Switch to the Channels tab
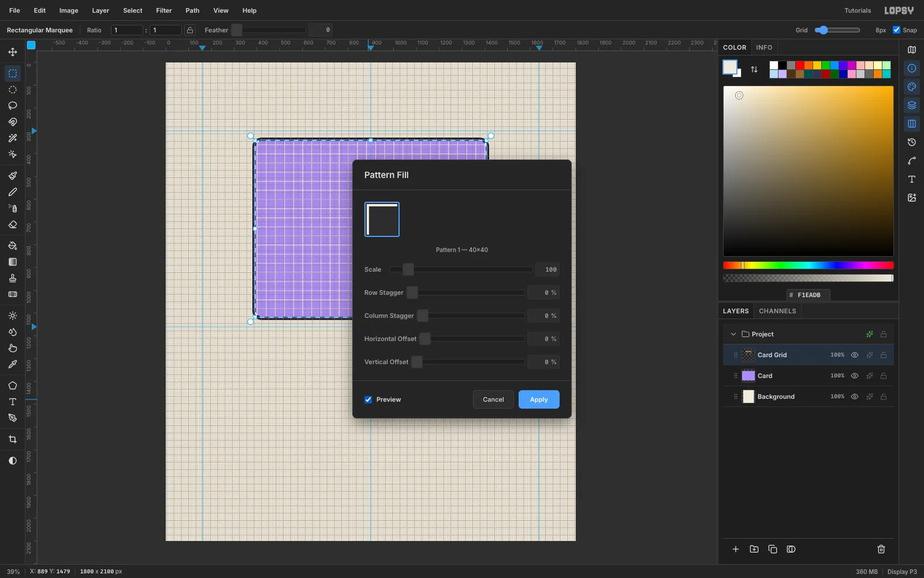Image resolution: width=924 pixels, height=578 pixels. [777, 311]
